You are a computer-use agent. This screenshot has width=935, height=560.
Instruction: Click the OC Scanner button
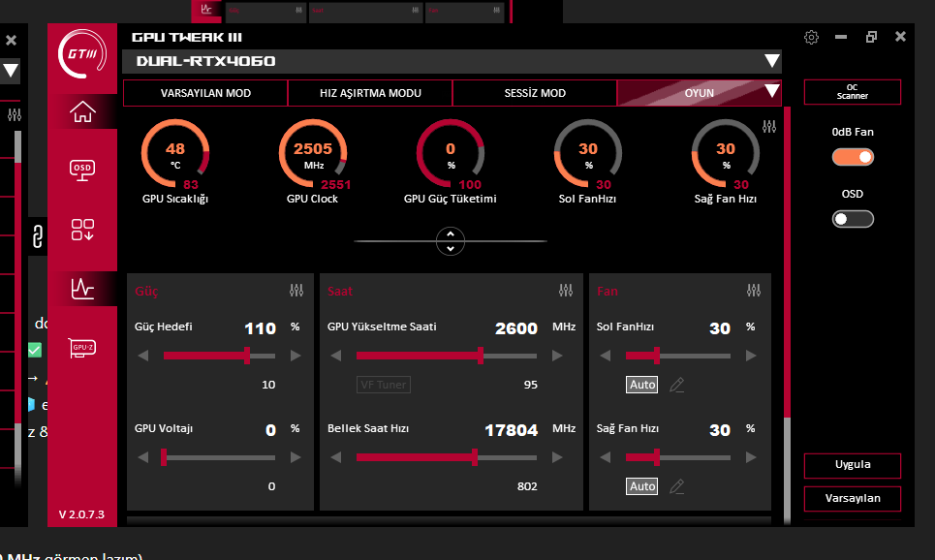pos(852,92)
